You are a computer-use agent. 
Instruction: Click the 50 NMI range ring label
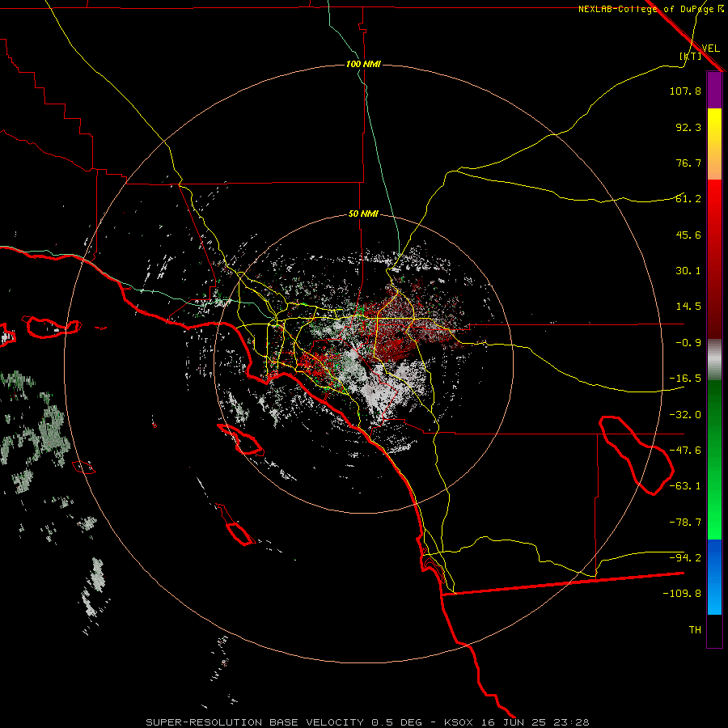pyautogui.click(x=363, y=214)
